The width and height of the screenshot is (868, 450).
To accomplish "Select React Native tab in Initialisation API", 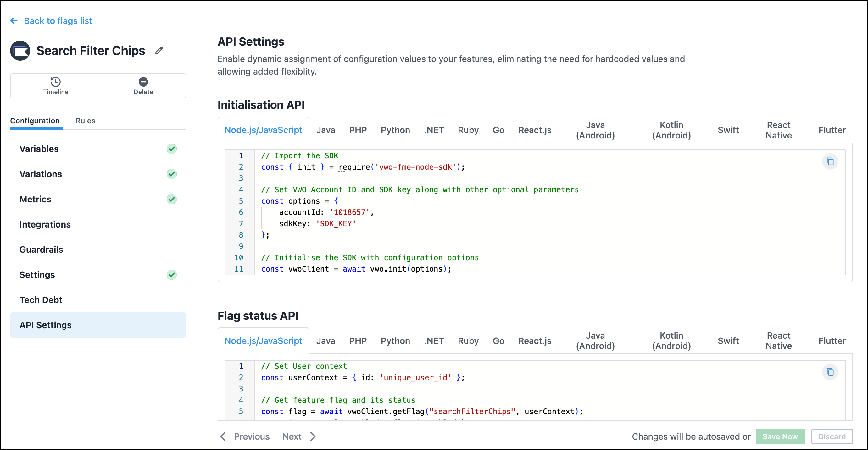I will (x=778, y=130).
